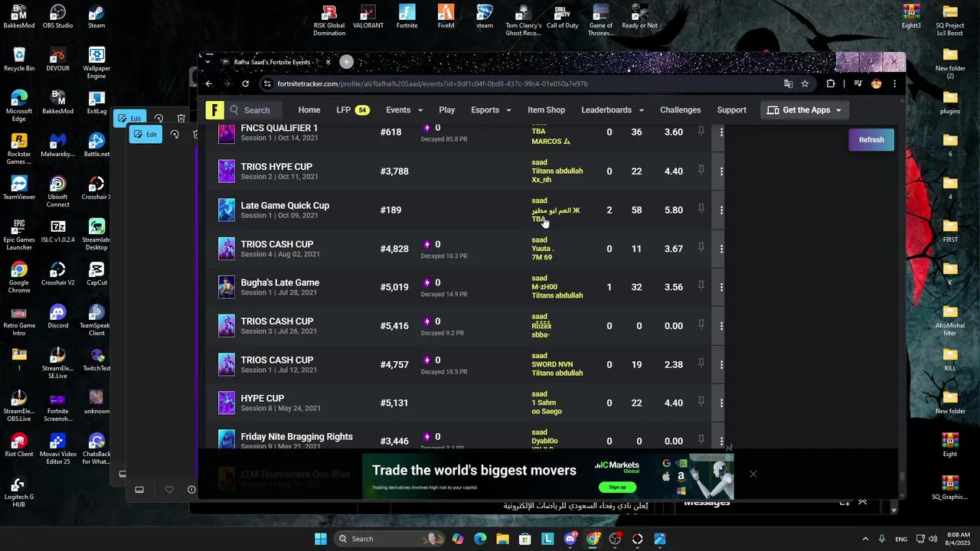Pin the Bugha's Late Game event

pos(701,286)
